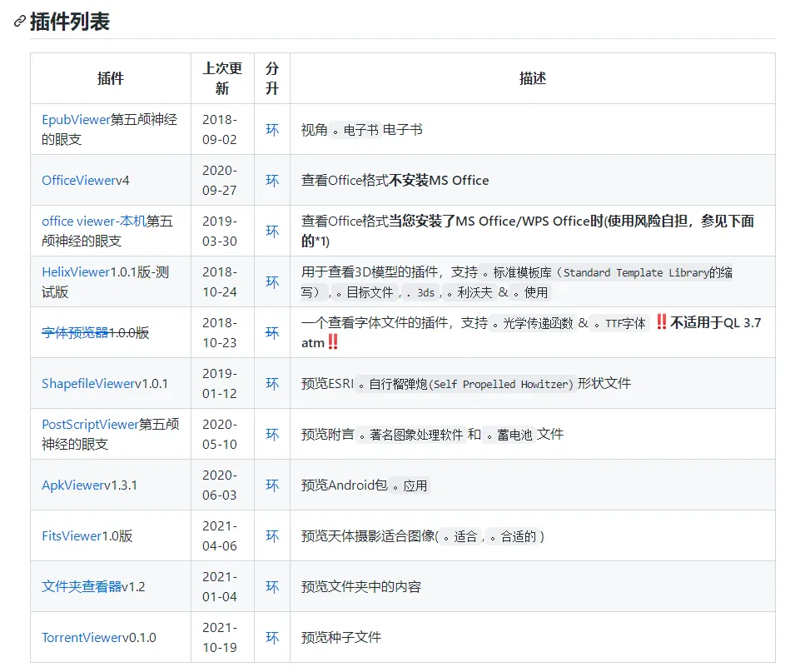The height and width of the screenshot is (672, 790).
Task: Click the date 2019-01-12
Action: (x=220, y=384)
